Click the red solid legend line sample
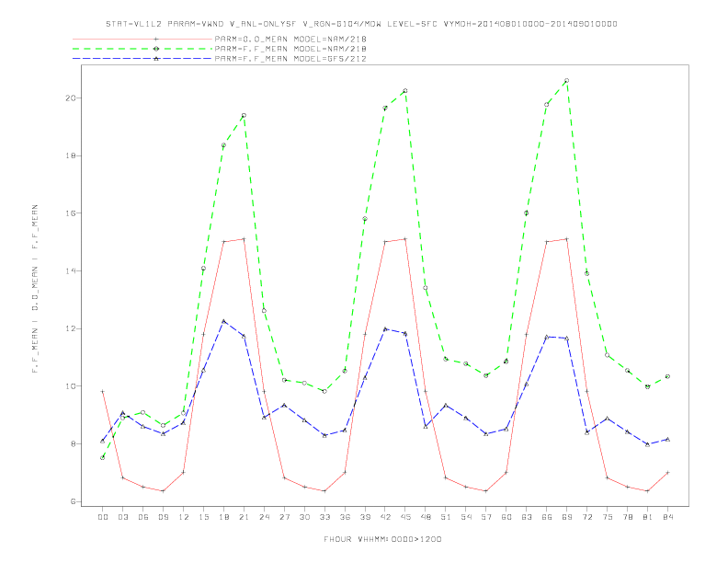This screenshot has width=728, height=563. (142, 39)
